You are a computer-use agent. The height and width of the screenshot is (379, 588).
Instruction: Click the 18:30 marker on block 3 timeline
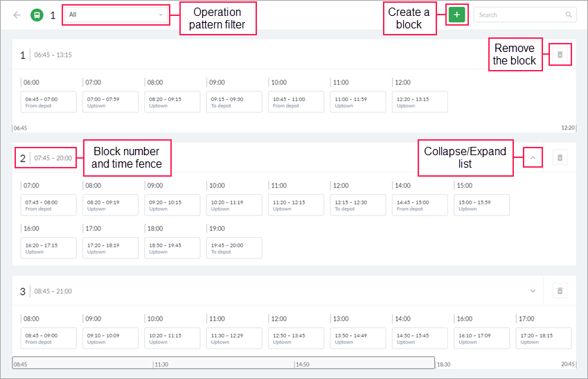443,364
